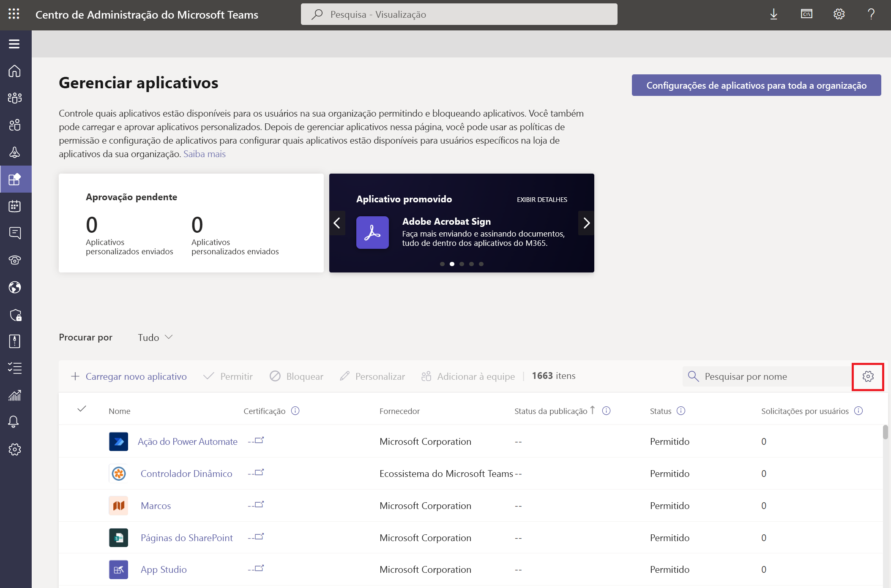The image size is (891, 588).
Task: Open the Meetings calendar sidebar icon
Action: click(x=15, y=206)
